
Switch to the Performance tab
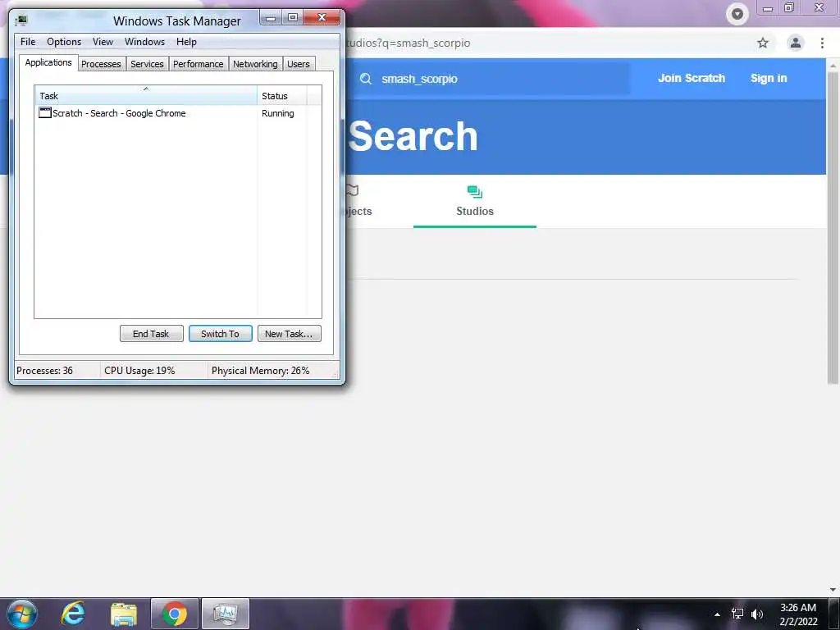(x=199, y=64)
